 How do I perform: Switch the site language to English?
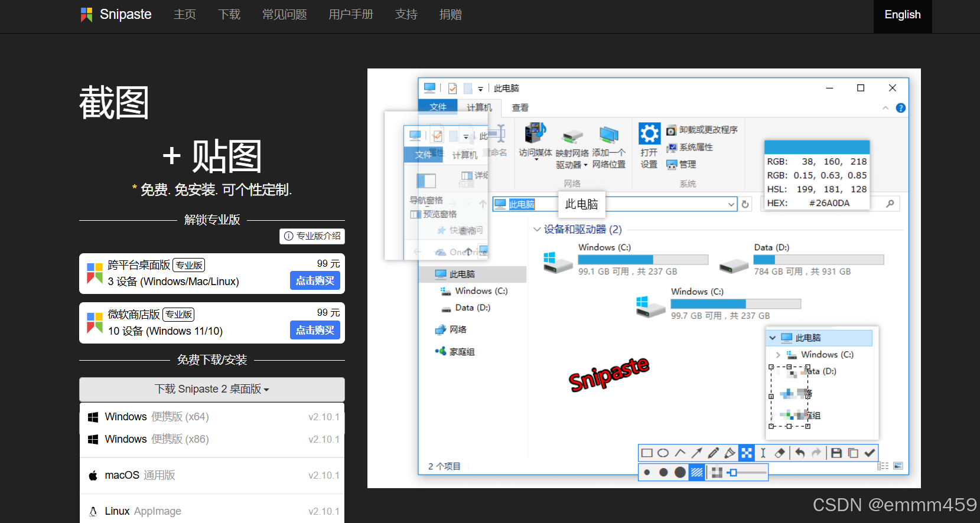click(x=903, y=15)
